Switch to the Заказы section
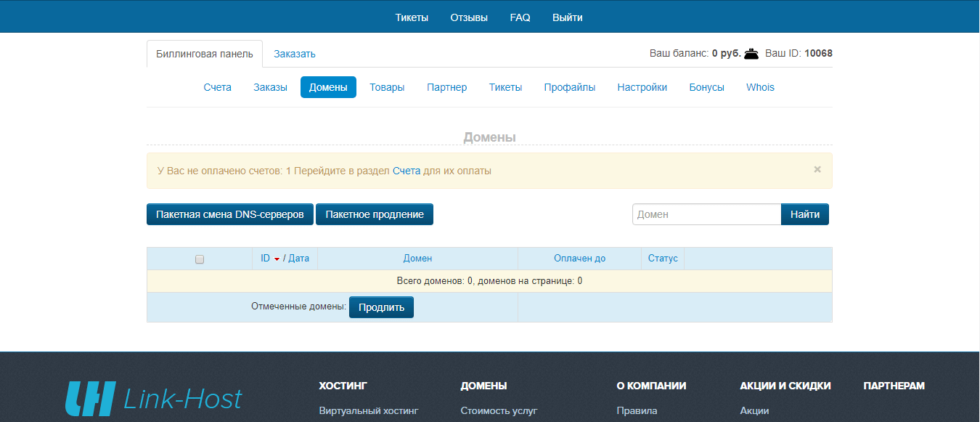The image size is (980, 422). [270, 87]
